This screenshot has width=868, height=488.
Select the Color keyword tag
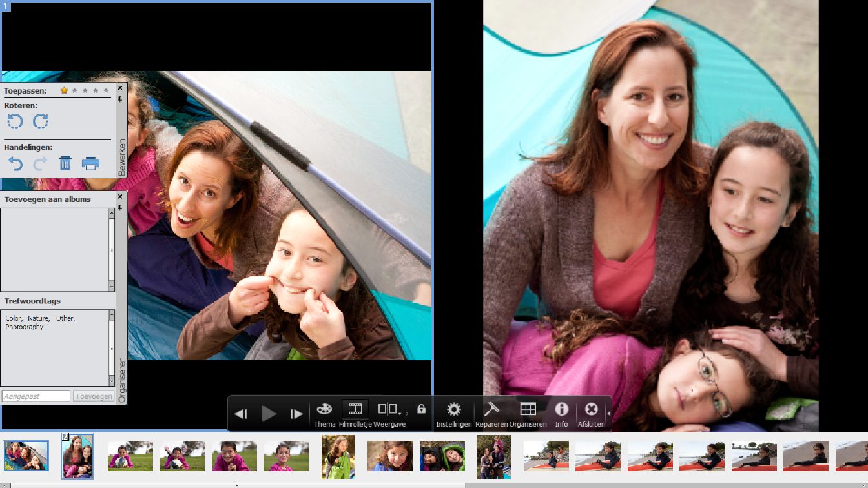click(13, 318)
